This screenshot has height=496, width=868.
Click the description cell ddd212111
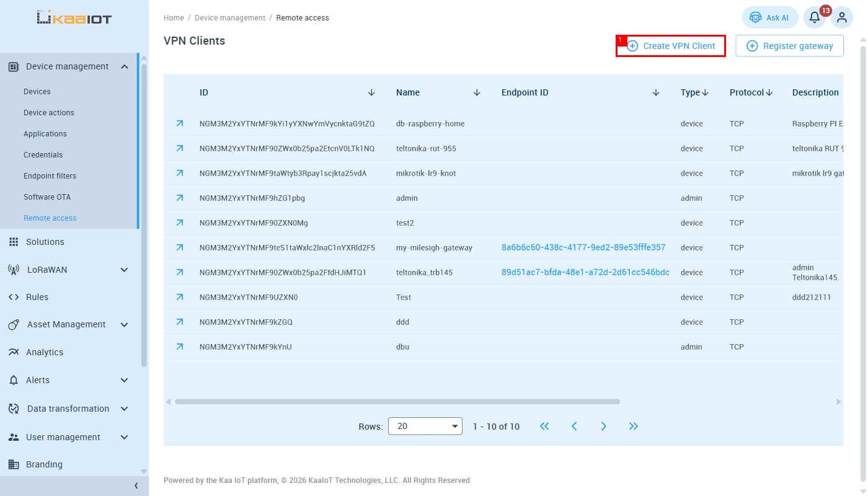(x=812, y=297)
